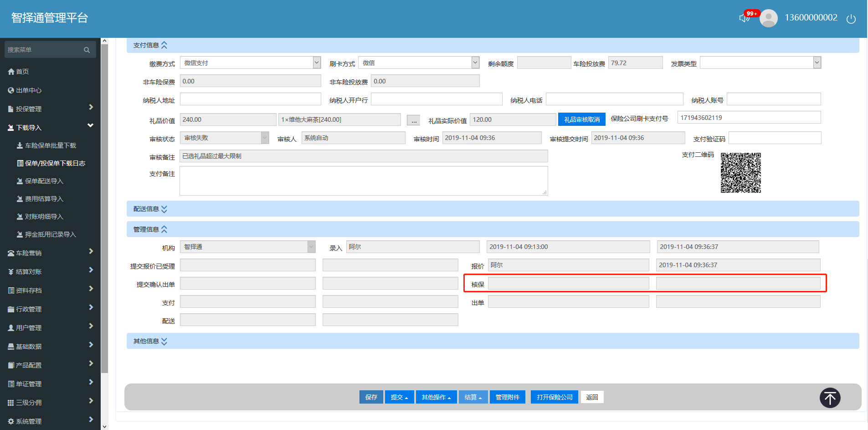The image size is (868, 430).
Task: Click the payment QR code image
Action: click(x=740, y=173)
